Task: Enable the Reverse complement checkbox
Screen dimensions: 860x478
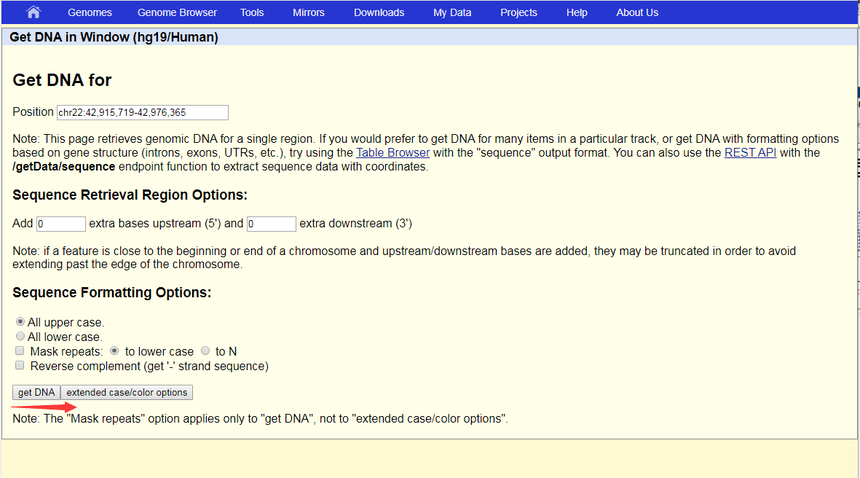Action: point(20,366)
